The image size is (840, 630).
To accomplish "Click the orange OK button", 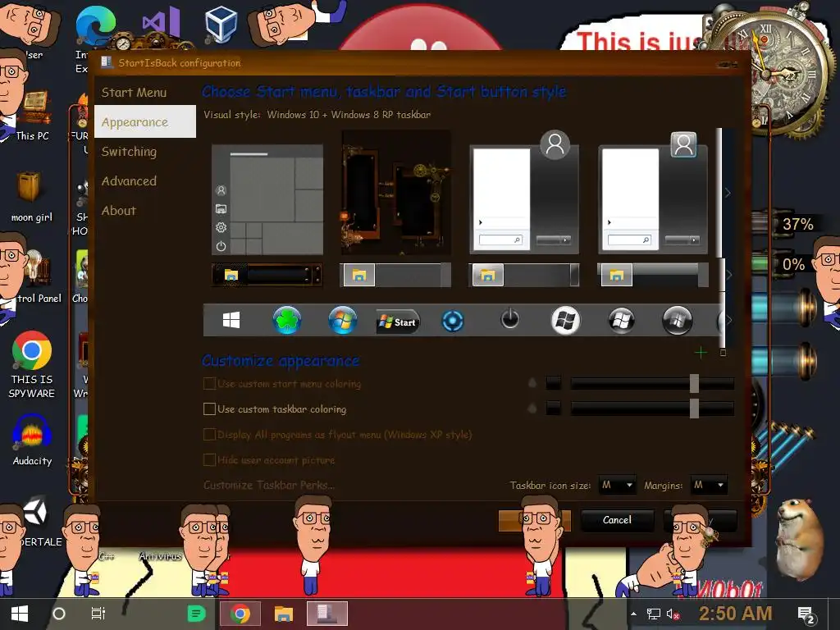I will click(534, 520).
